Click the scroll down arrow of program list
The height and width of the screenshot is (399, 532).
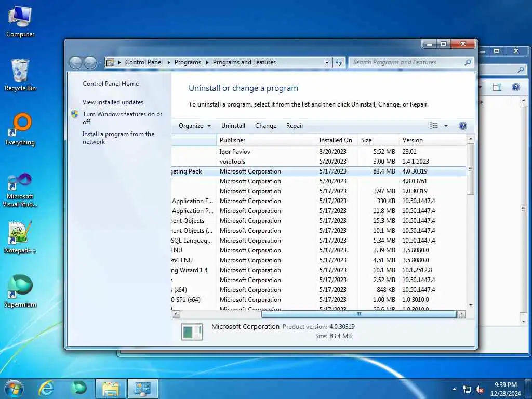[x=470, y=305]
